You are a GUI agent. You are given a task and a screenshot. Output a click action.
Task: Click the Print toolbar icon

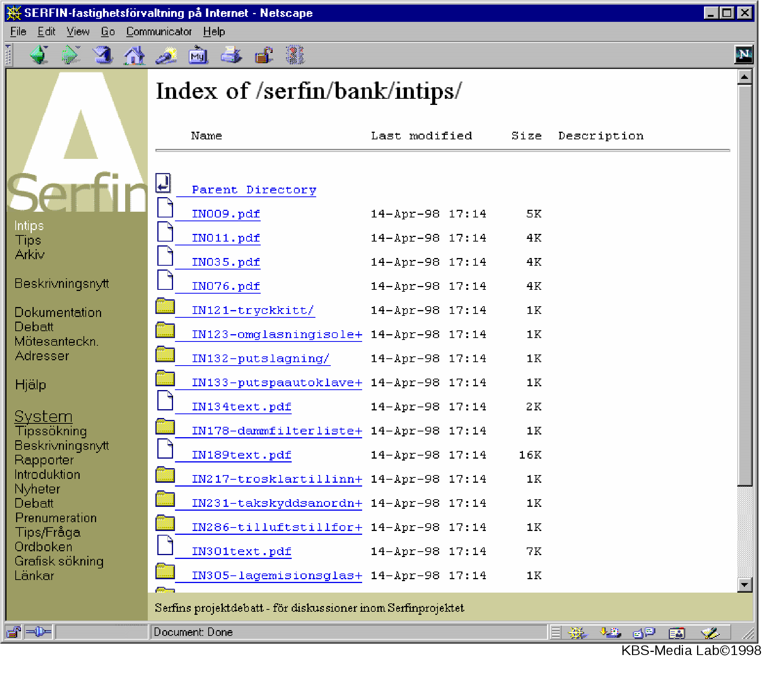point(231,55)
